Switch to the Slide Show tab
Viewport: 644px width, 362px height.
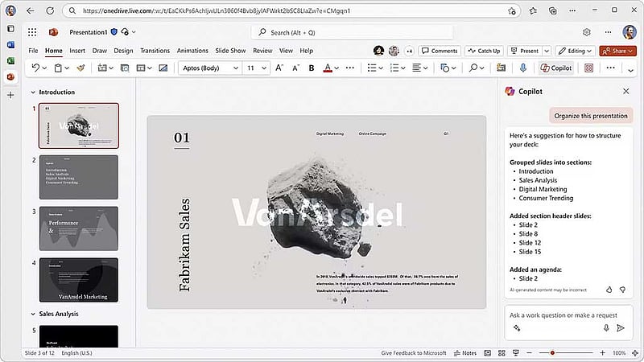[x=230, y=51]
